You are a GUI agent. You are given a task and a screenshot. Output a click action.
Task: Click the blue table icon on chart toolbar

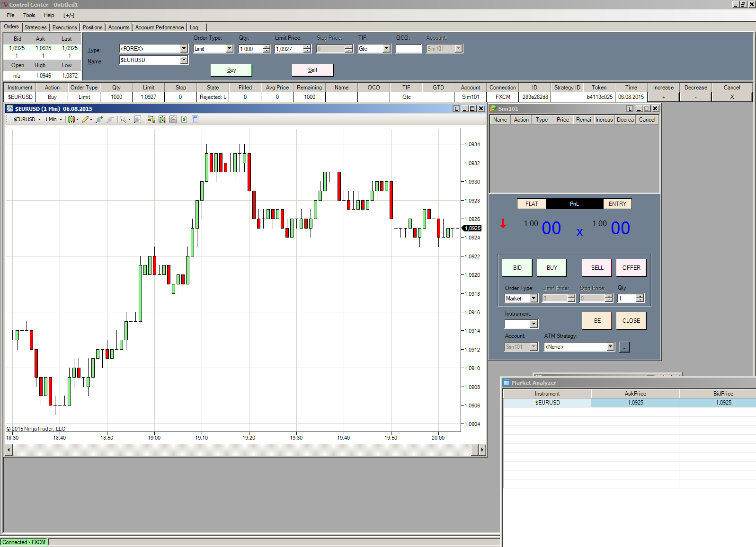pyautogui.click(x=195, y=120)
